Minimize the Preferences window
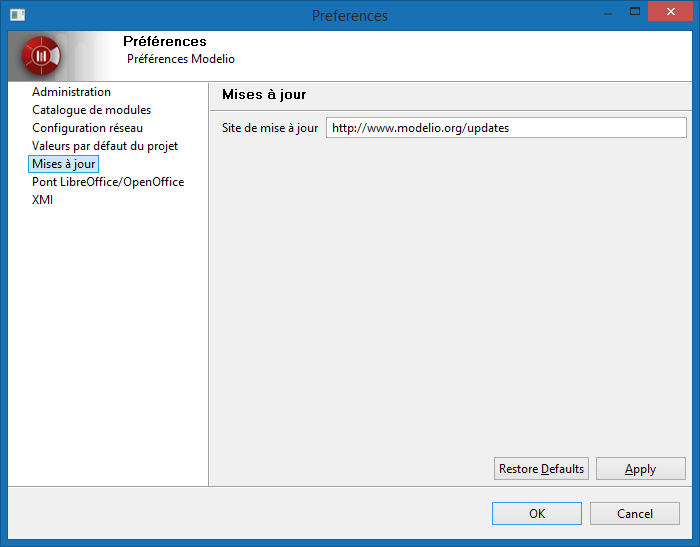The image size is (700, 547). (x=608, y=13)
